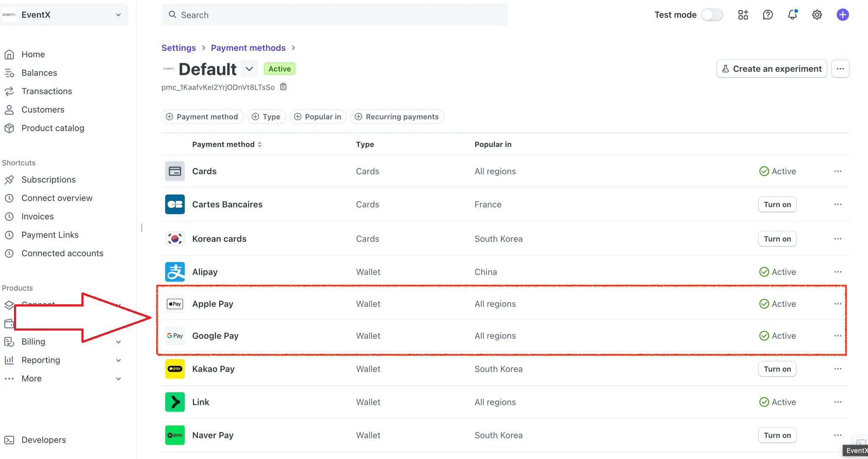Open more options for Cartes Bancaires row
The width and height of the screenshot is (868, 459).
tap(837, 204)
